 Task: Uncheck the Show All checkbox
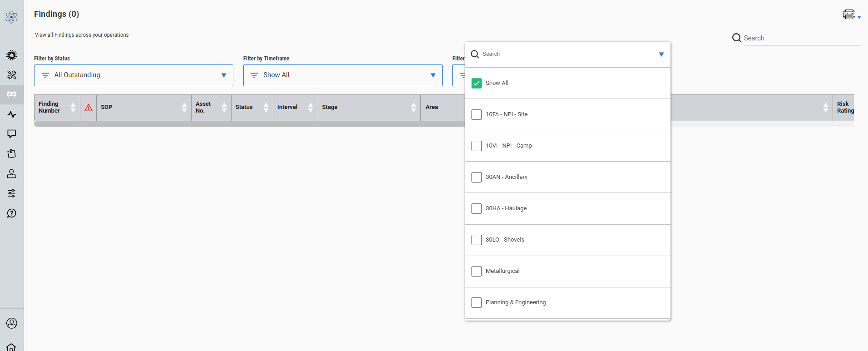click(x=476, y=83)
